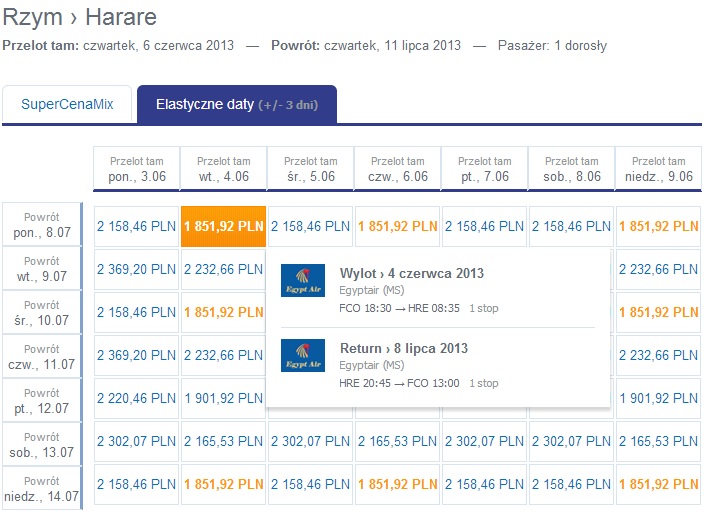Select return row wt., 9.07
The image size is (708, 514).
click(x=42, y=268)
